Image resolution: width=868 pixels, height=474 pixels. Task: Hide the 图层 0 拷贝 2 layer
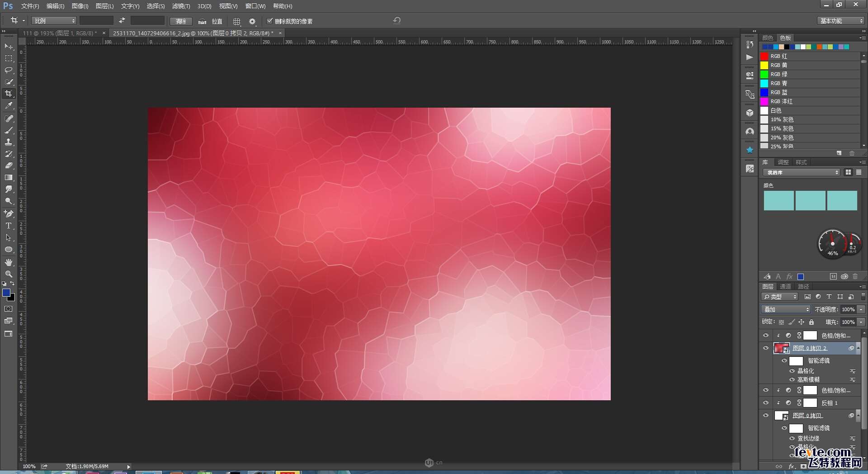tap(766, 348)
